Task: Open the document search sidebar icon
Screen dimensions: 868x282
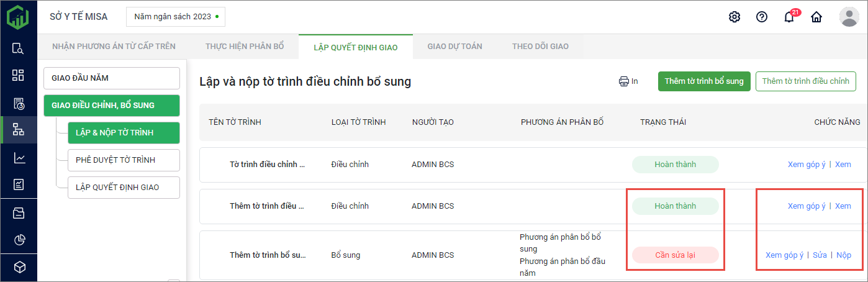Action: [18, 48]
